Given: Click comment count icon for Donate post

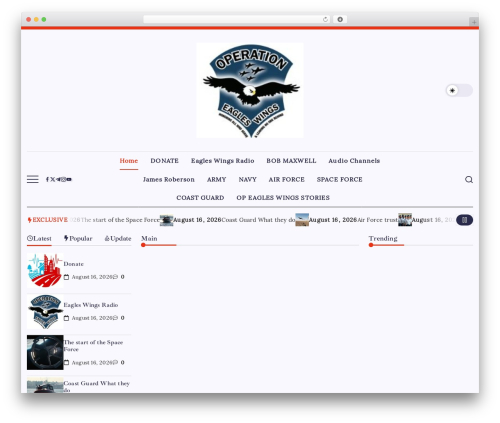Looking at the screenshot, I should (115, 277).
